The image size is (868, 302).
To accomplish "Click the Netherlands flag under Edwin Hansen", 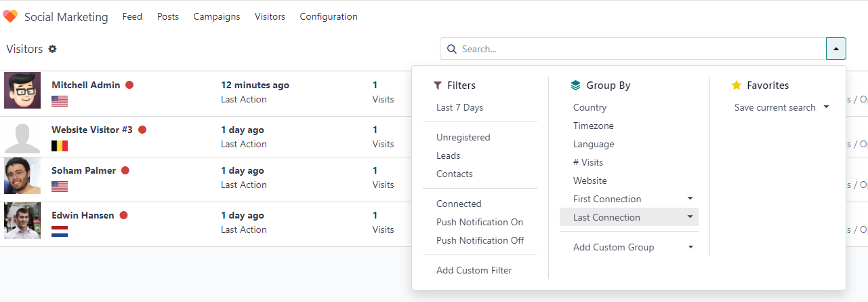I will point(60,231).
